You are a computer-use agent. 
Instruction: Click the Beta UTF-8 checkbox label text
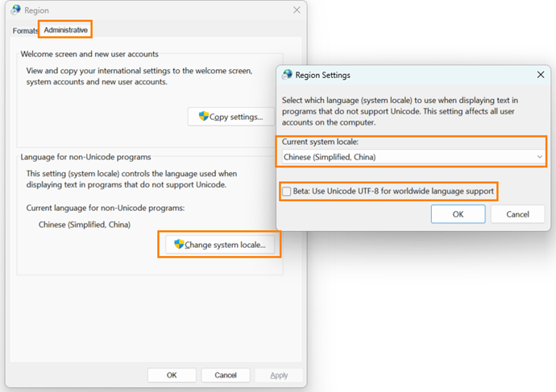(x=393, y=192)
